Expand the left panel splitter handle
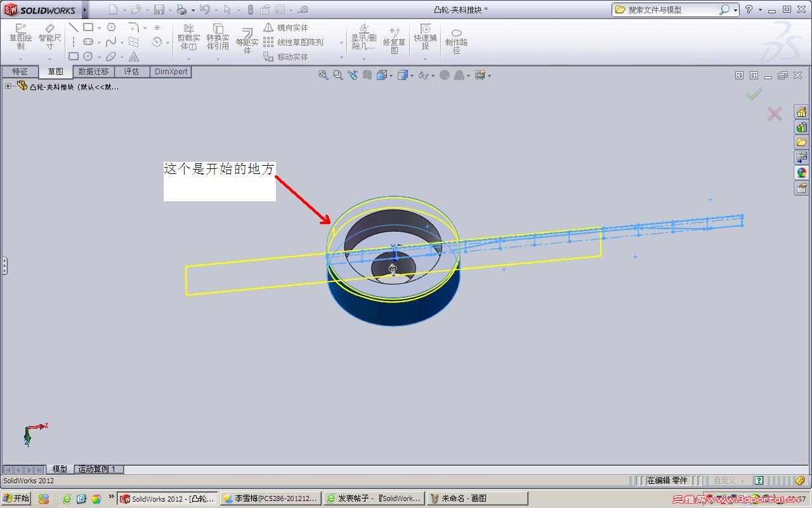This screenshot has height=508, width=812. pos(4,265)
